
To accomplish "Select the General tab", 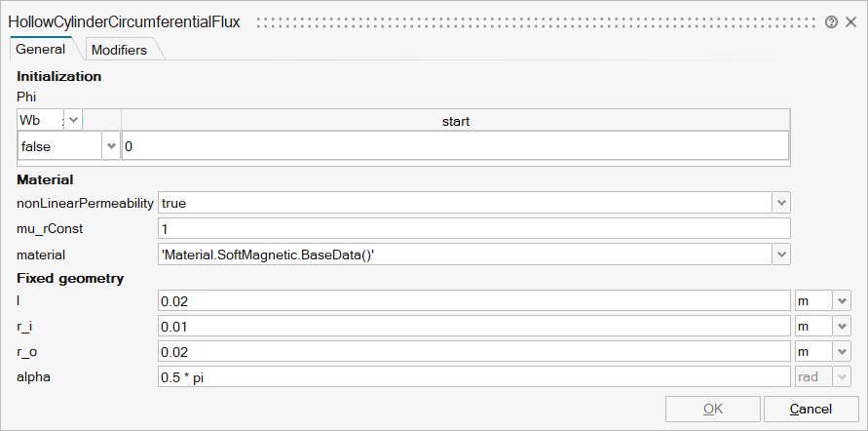I will coord(41,49).
